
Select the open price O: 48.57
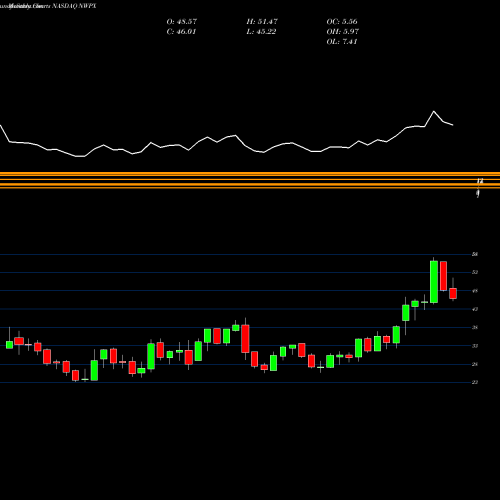coord(182,22)
